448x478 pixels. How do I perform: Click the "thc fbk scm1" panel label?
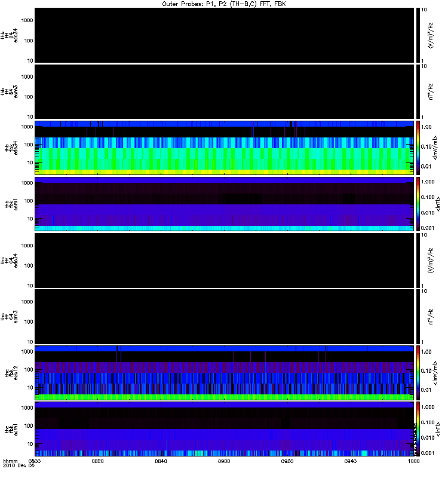coord(11,430)
